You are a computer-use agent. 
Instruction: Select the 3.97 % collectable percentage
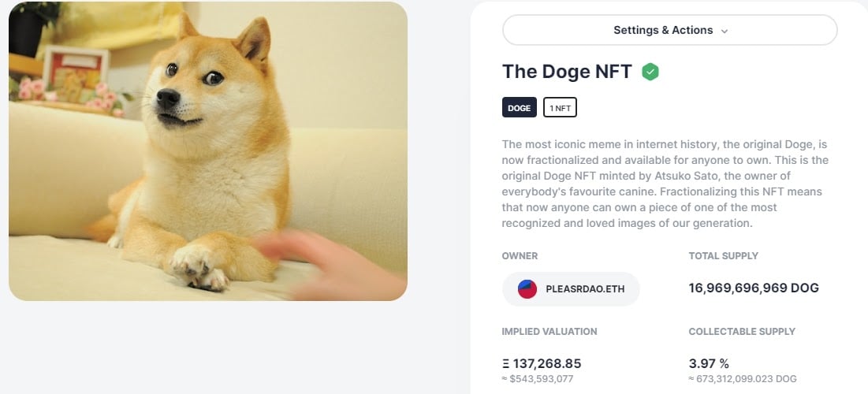pos(709,363)
